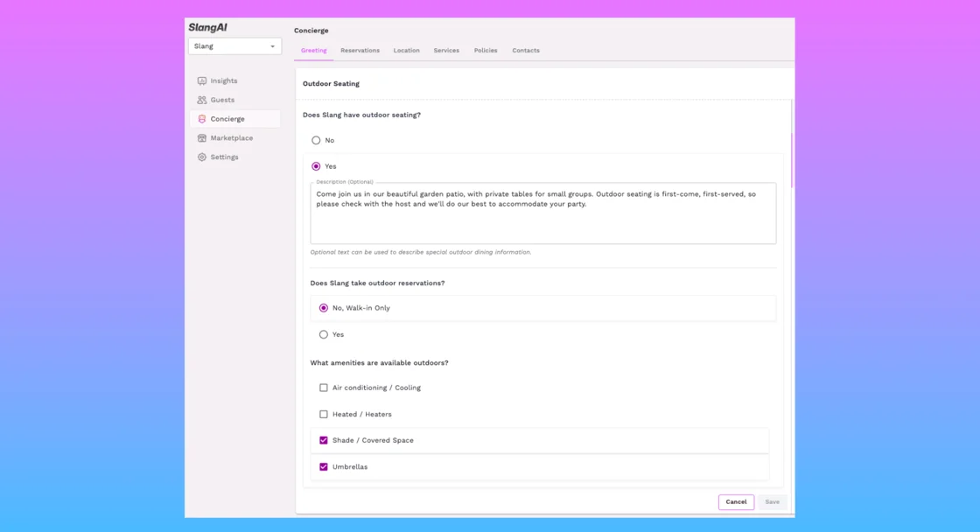Go to the Location tab

coord(406,51)
